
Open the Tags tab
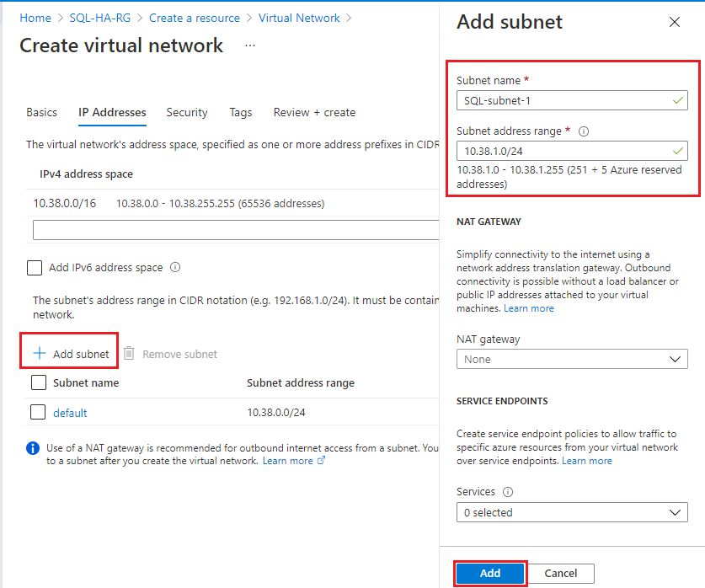click(240, 112)
